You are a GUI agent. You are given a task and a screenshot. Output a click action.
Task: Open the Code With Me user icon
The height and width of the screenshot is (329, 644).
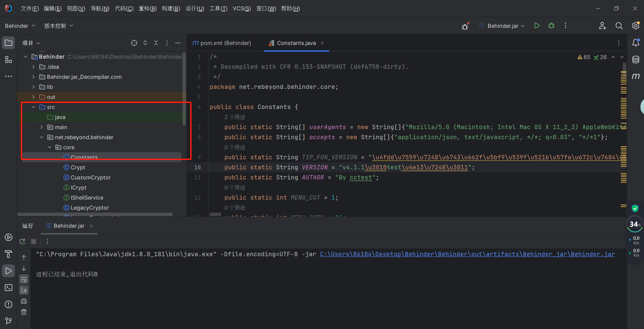[x=602, y=26]
